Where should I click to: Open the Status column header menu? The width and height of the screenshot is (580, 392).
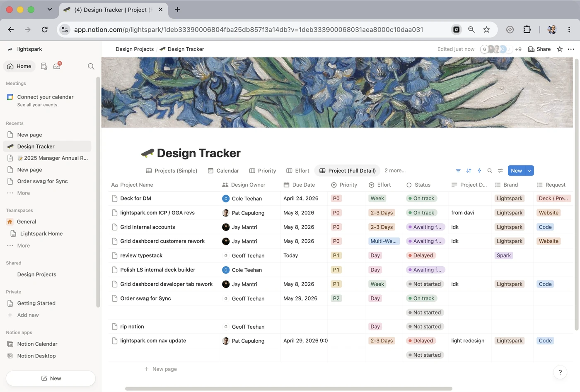[x=418, y=185]
